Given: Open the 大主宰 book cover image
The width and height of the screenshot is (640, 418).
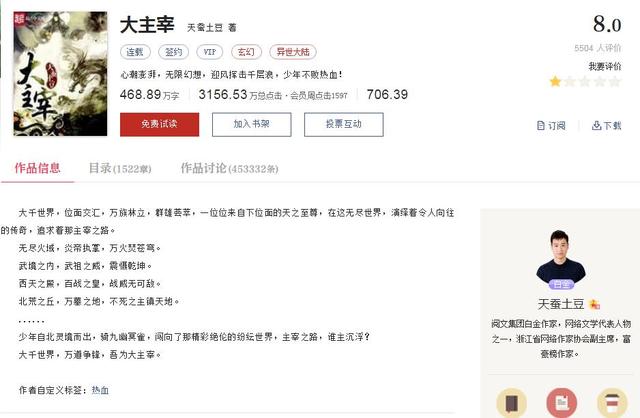Looking at the screenshot, I should [x=60, y=74].
